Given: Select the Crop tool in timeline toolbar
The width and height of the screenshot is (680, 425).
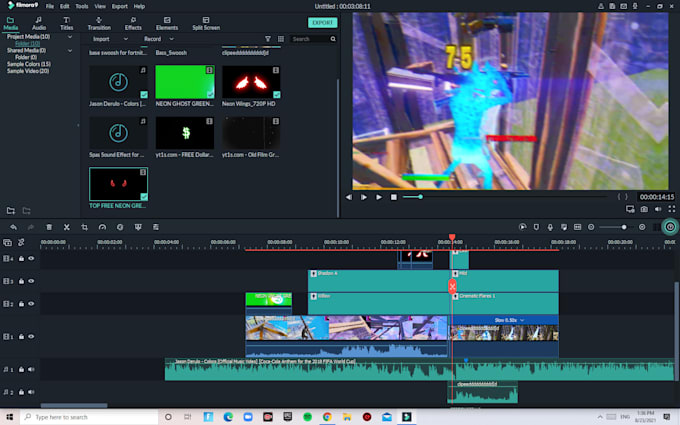Looking at the screenshot, I should 85,227.
